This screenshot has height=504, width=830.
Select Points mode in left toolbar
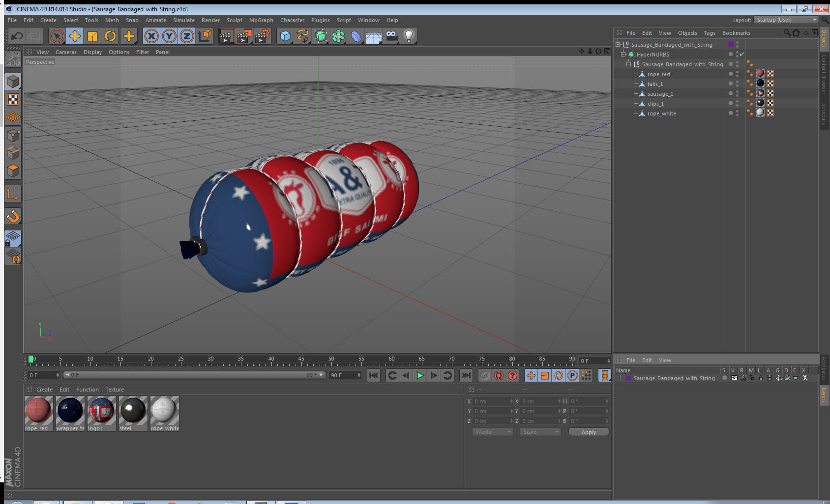tap(13, 135)
